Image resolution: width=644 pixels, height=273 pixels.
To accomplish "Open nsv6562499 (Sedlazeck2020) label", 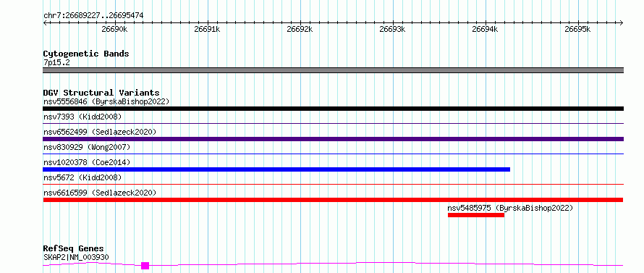I will pyautogui.click(x=100, y=132).
